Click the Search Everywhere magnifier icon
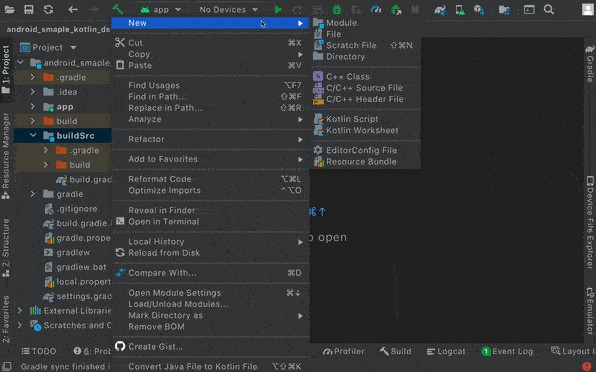 (548, 9)
